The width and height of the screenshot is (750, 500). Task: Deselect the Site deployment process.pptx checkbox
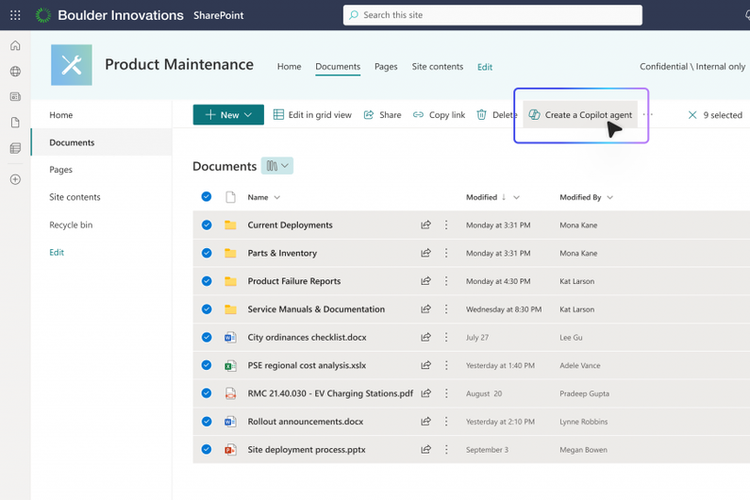point(207,449)
